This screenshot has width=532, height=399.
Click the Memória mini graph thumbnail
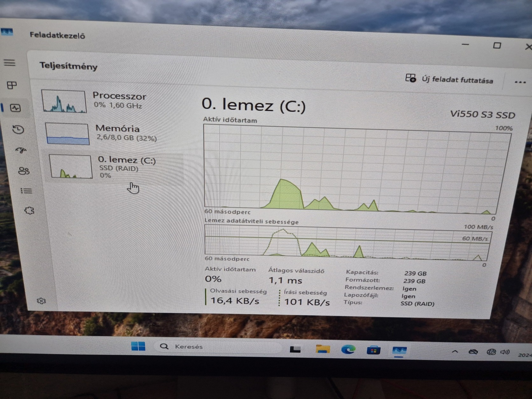(x=67, y=134)
